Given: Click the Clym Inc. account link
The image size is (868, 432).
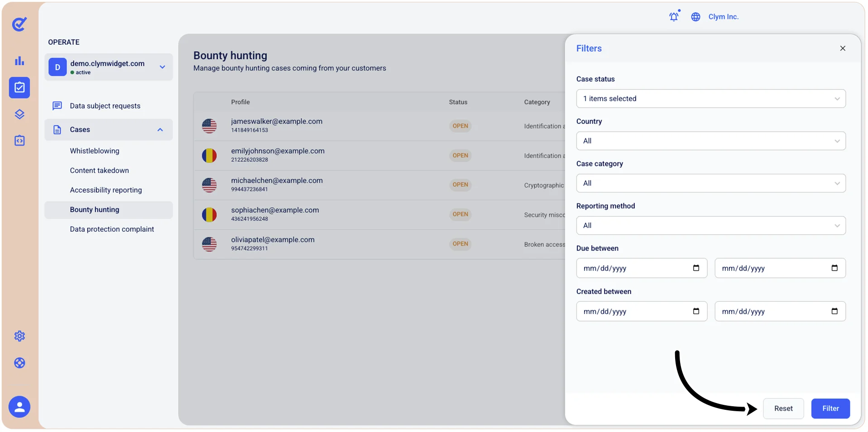Looking at the screenshot, I should pos(723,17).
